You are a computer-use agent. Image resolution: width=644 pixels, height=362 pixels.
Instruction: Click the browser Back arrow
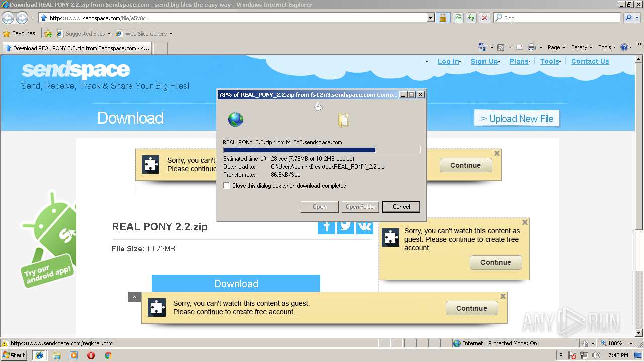coord(8,18)
